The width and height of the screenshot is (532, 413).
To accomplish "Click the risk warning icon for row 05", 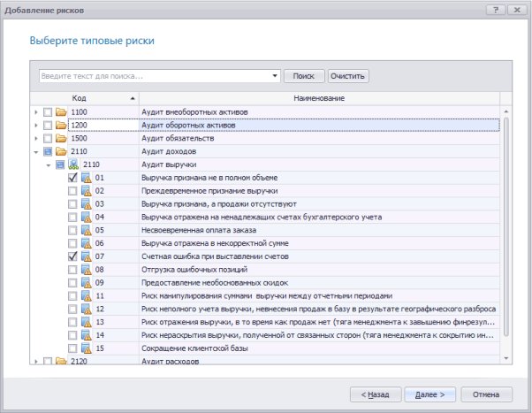I will [x=87, y=230].
